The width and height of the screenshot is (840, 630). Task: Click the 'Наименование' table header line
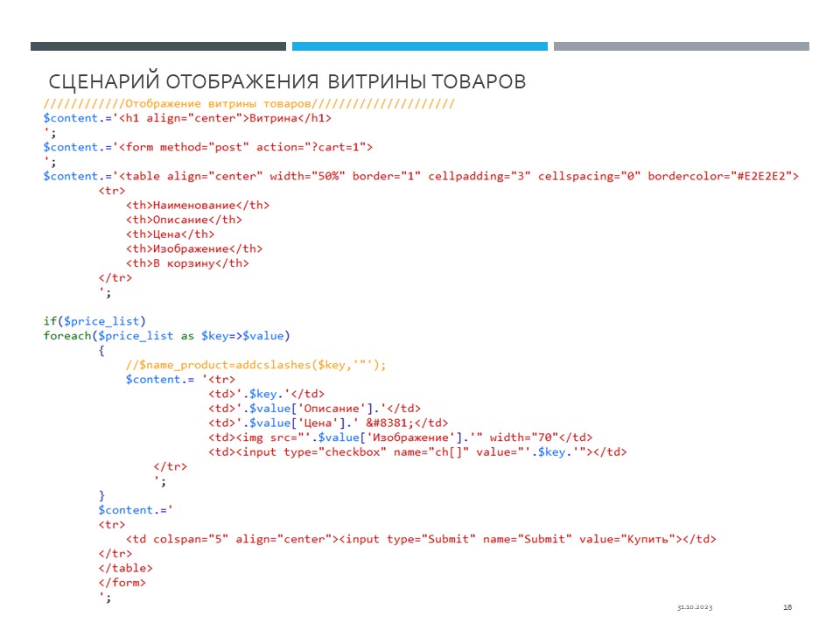[198, 205]
